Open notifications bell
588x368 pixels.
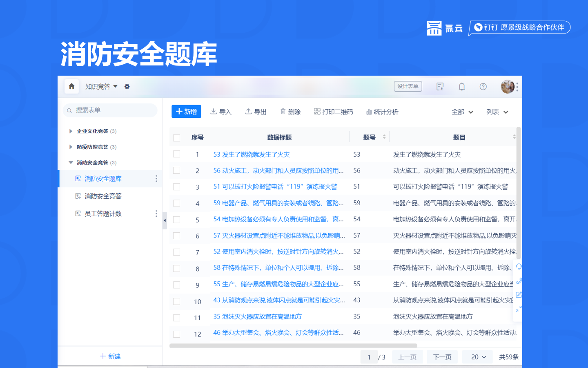(462, 87)
